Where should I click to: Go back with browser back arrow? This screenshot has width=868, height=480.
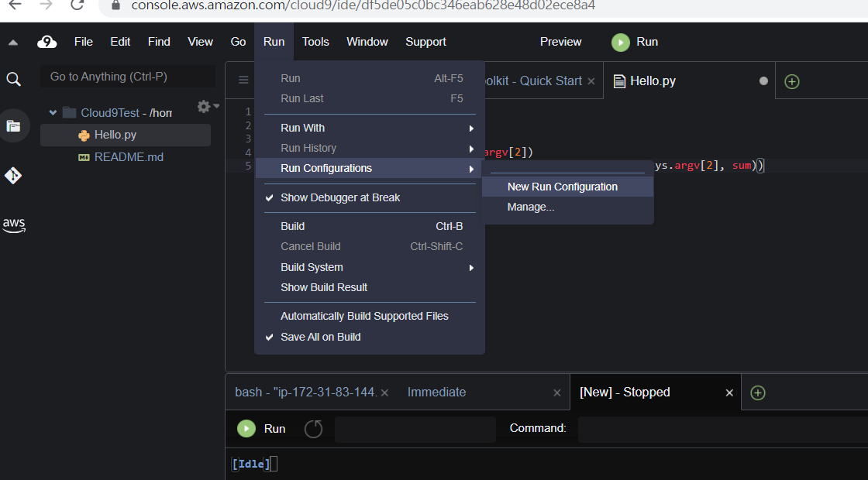pyautogui.click(x=15, y=5)
